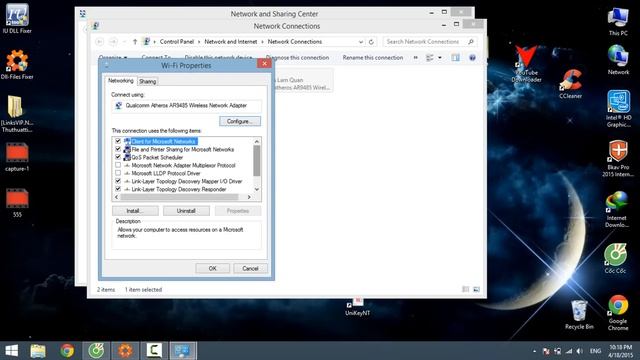
Task: Select capture-1 video file on desktop
Action: pyautogui.click(x=17, y=157)
